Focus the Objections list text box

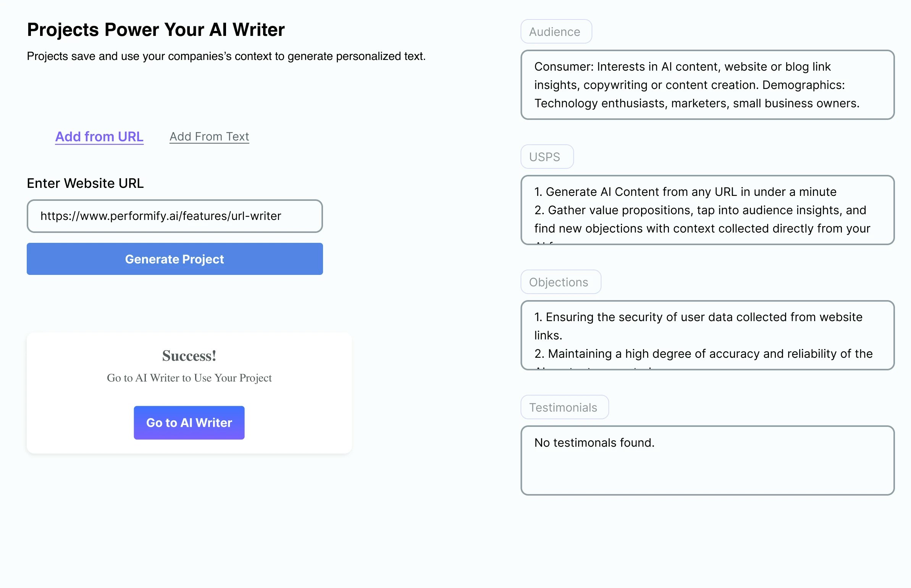click(707, 335)
